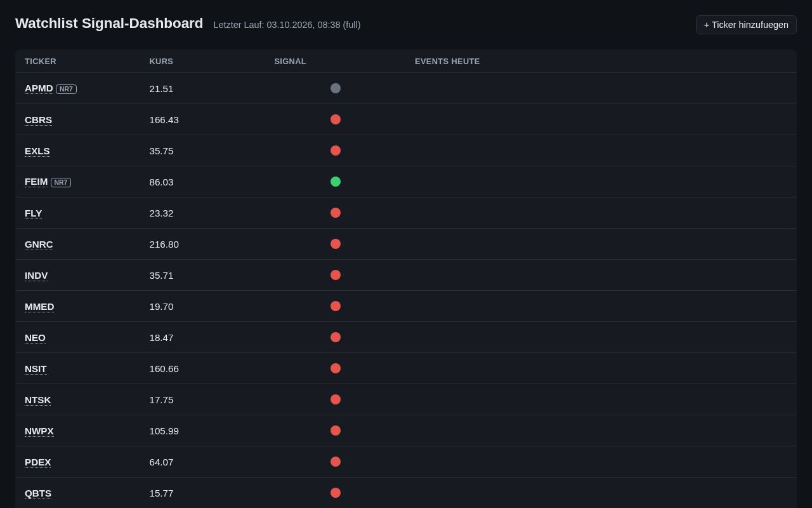Click the NR7 badge next to APMD

coord(66,89)
